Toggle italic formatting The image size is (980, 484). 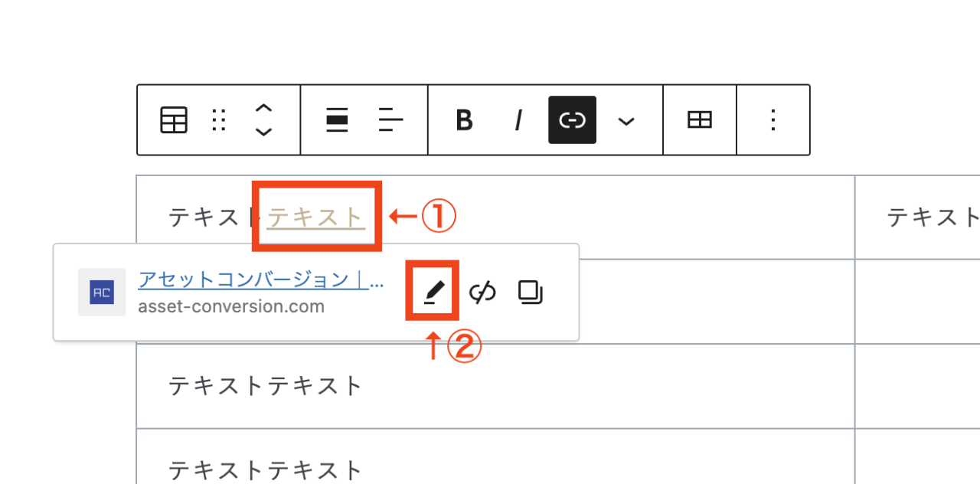point(518,120)
